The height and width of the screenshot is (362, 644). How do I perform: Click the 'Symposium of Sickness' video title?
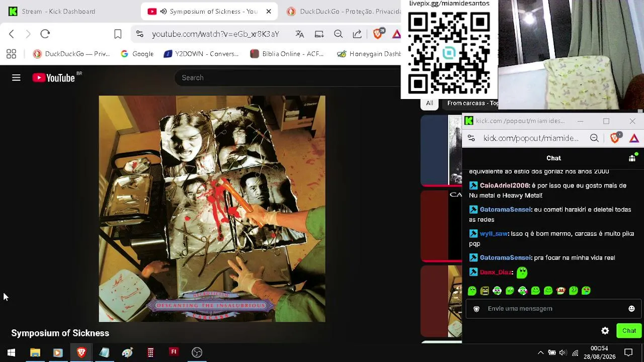click(60, 333)
